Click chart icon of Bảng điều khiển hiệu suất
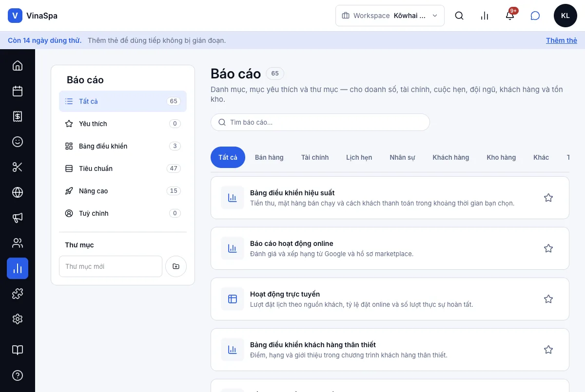The width and height of the screenshot is (585, 392). pyautogui.click(x=233, y=198)
